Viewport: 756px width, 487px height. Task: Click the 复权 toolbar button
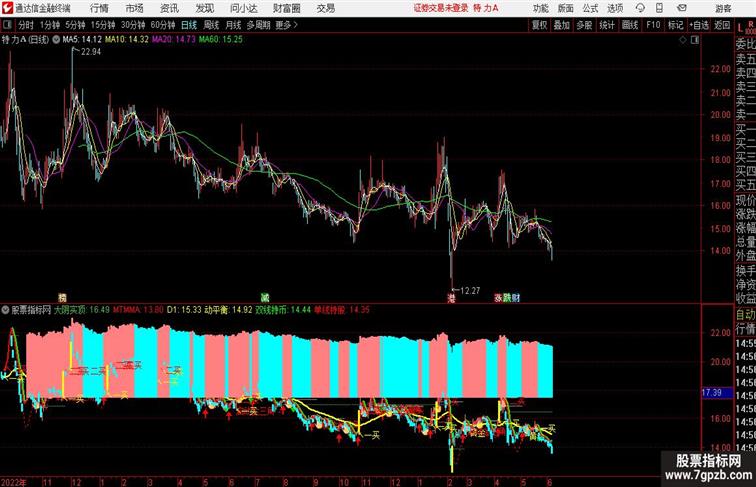[x=540, y=25]
